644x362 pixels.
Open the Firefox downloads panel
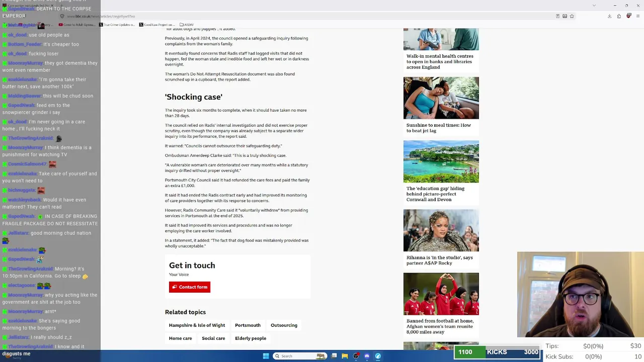tap(609, 16)
